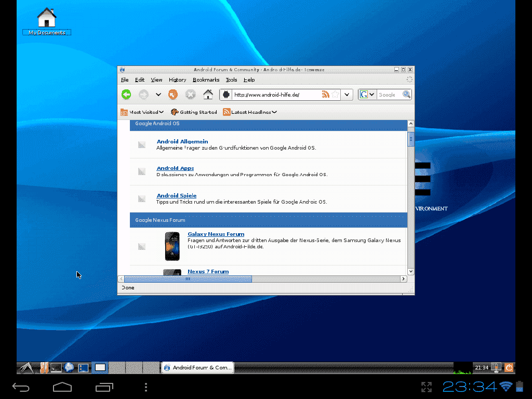Click the vertical scrollbar thumb
The width and height of the screenshot is (532, 399).
(410, 139)
